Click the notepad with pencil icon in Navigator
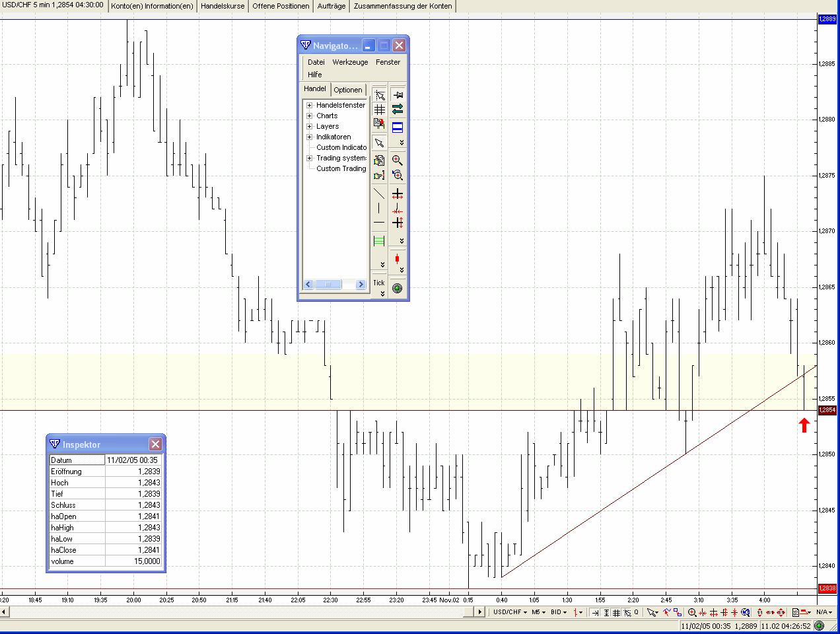 [x=379, y=160]
